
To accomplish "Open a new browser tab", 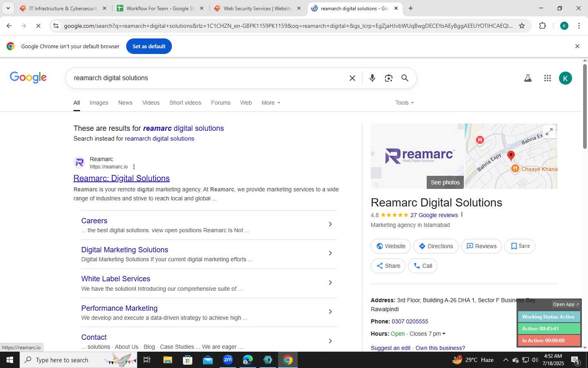I will pos(411,8).
